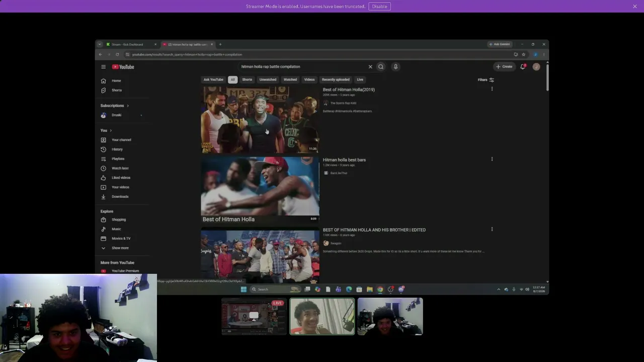Open more actions for Hitman holla best bars

[492, 159]
